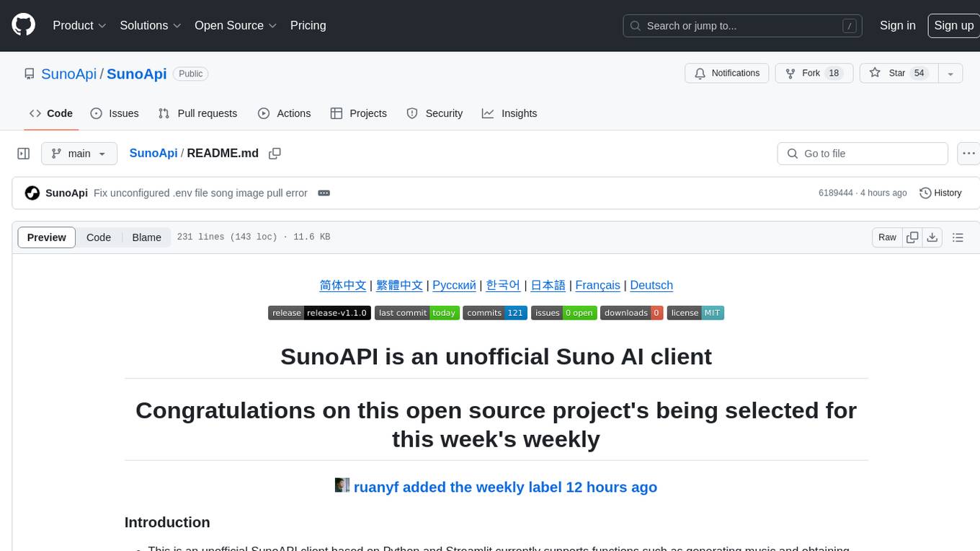Star the SunoApi repository
Image resolution: width=980 pixels, height=551 pixels.
[899, 74]
